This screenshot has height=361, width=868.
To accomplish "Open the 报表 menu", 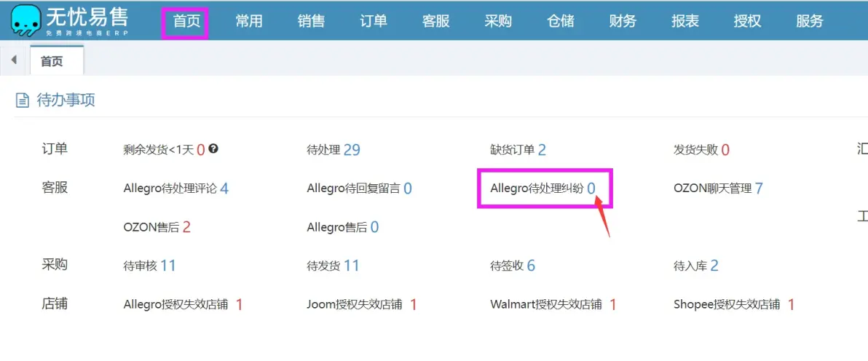I will click(684, 22).
